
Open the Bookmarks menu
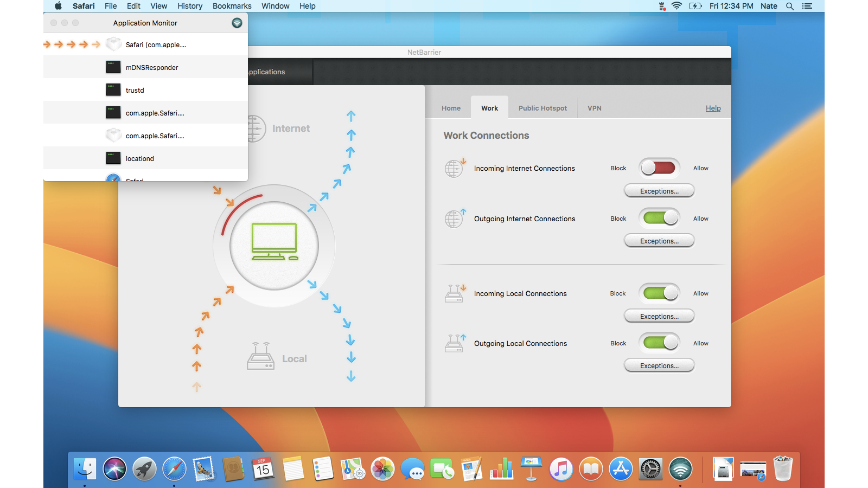[x=232, y=6]
